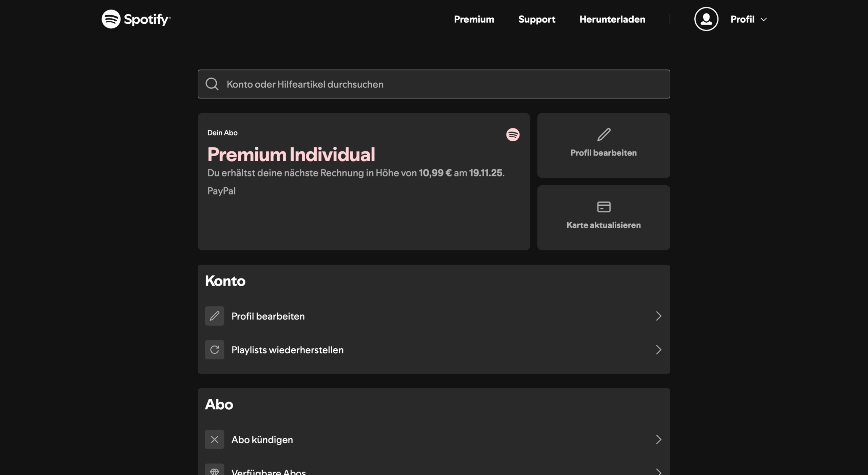Click the Konto section heading
This screenshot has width=868, height=475.
(225, 281)
